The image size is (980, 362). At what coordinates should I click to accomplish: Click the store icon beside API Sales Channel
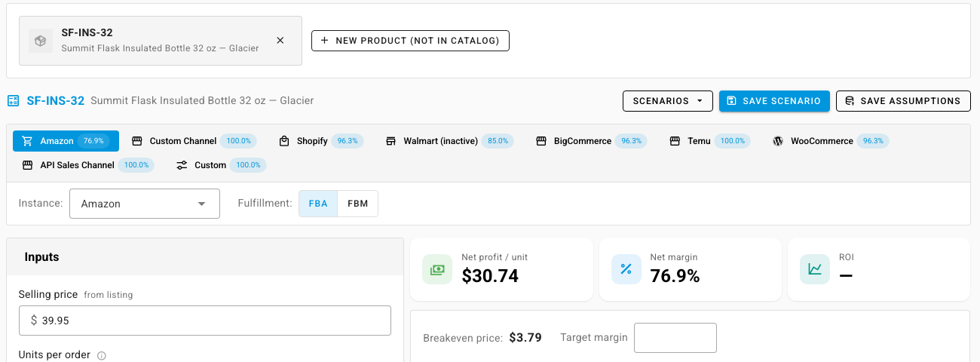(28, 165)
